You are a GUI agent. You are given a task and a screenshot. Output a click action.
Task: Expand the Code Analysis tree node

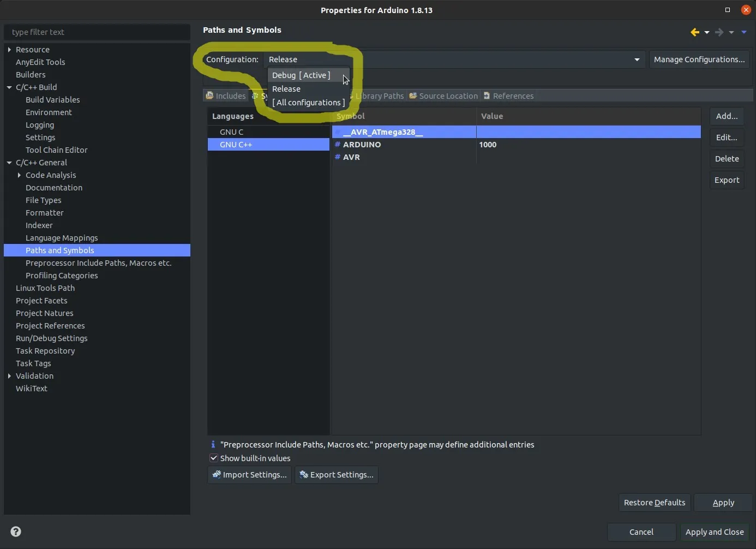coord(19,175)
